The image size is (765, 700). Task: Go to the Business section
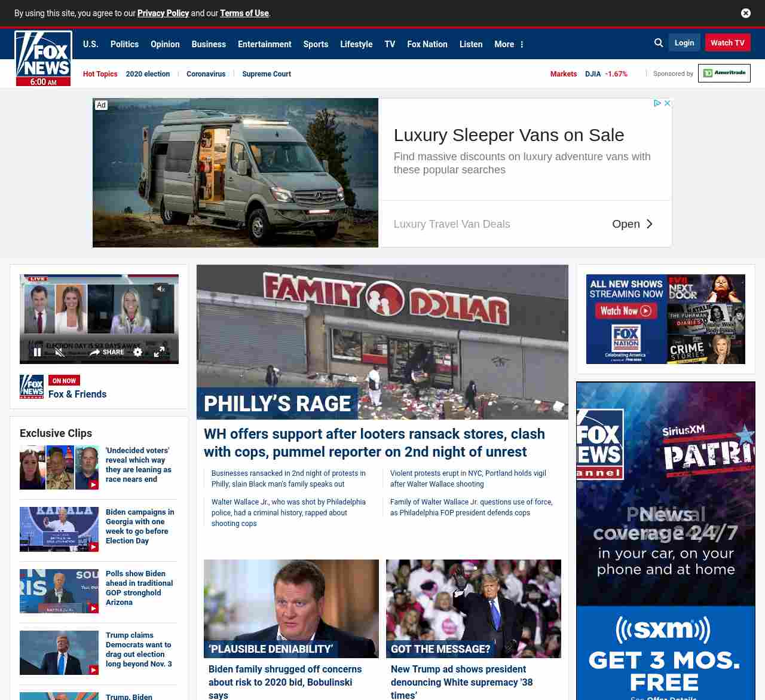coord(209,44)
